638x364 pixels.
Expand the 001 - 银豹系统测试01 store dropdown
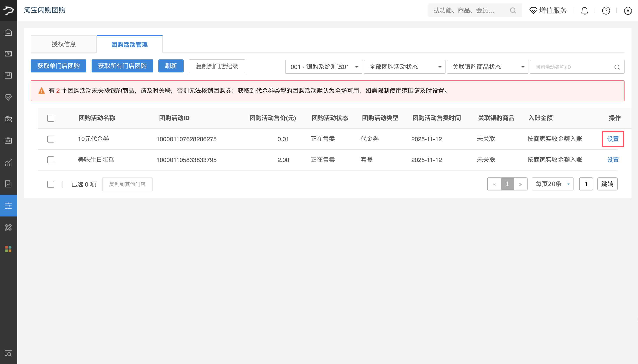coord(323,67)
